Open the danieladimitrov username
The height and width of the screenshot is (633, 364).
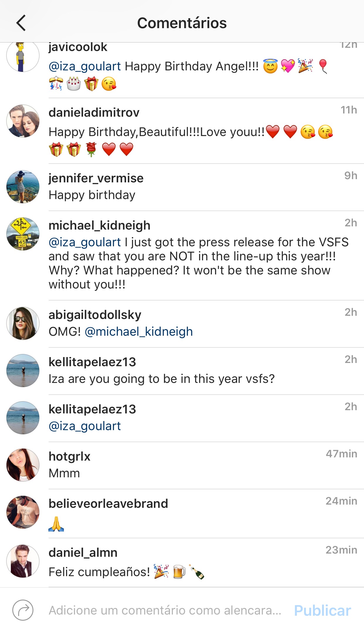(x=94, y=113)
